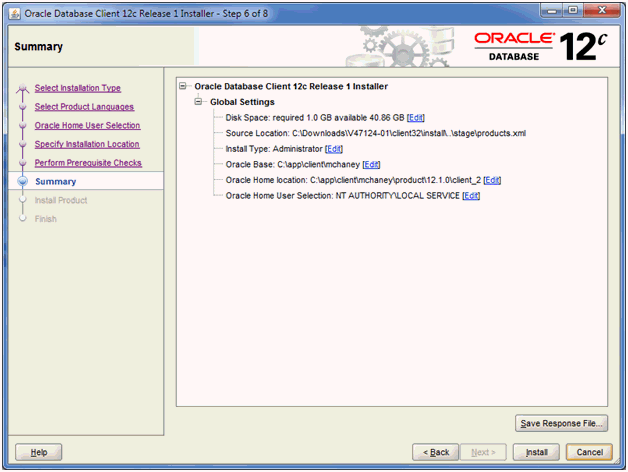Open the Help button
628x472 pixels.
point(38,452)
